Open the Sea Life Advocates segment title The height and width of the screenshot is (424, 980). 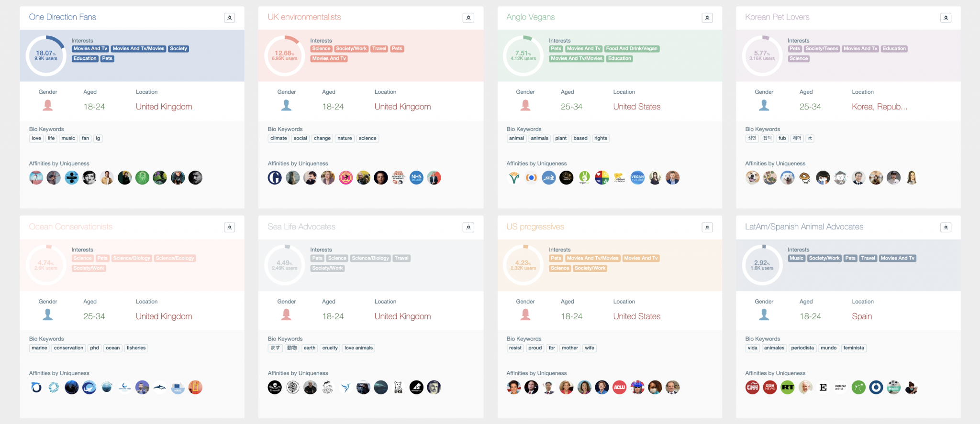[301, 227]
